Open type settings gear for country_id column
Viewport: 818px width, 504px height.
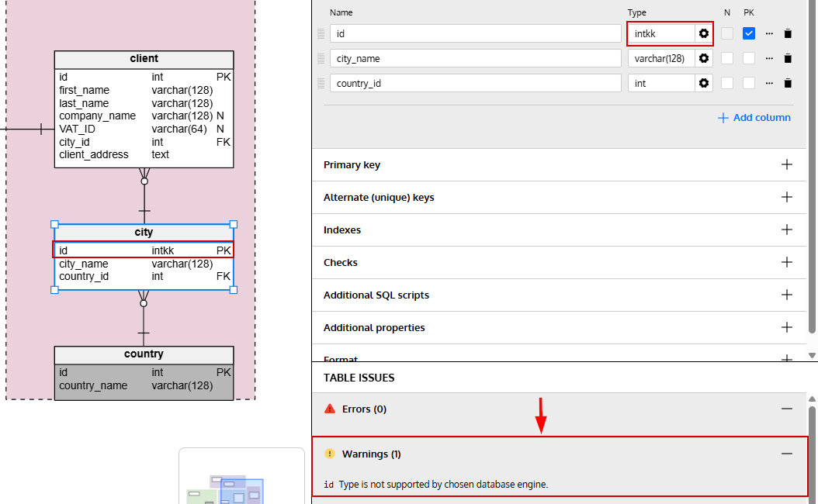click(x=704, y=84)
